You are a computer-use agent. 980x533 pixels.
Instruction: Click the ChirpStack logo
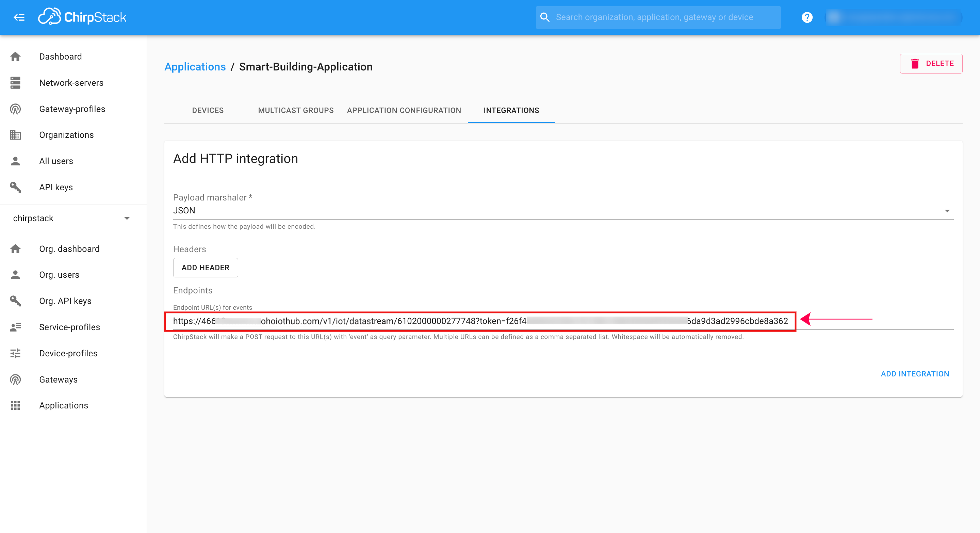pyautogui.click(x=82, y=17)
